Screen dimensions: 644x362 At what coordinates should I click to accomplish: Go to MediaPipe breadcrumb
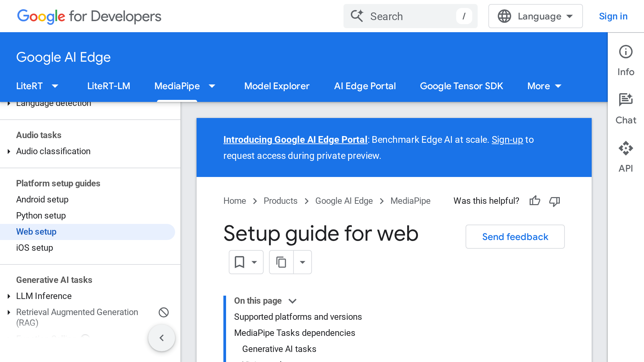click(411, 201)
